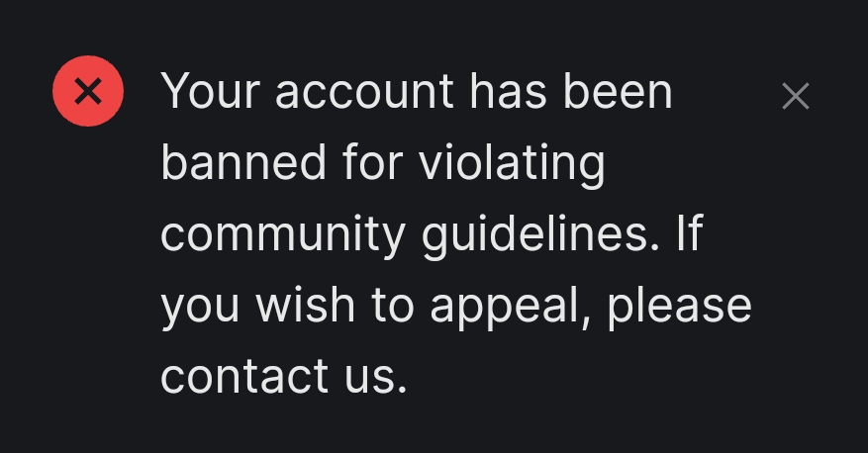The height and width of the screenshot is (453, 868).
Task: Click the word "guidelines." in the alert
Action: [540, 234]
